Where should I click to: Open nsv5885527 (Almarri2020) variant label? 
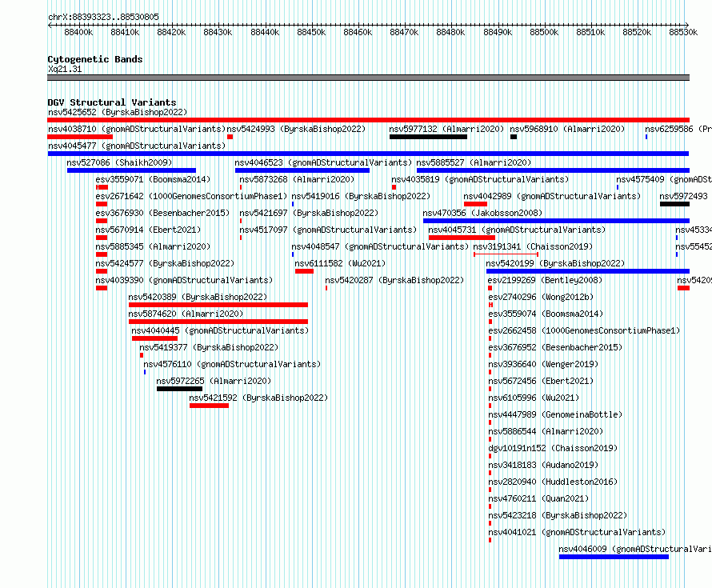[474, 162]
